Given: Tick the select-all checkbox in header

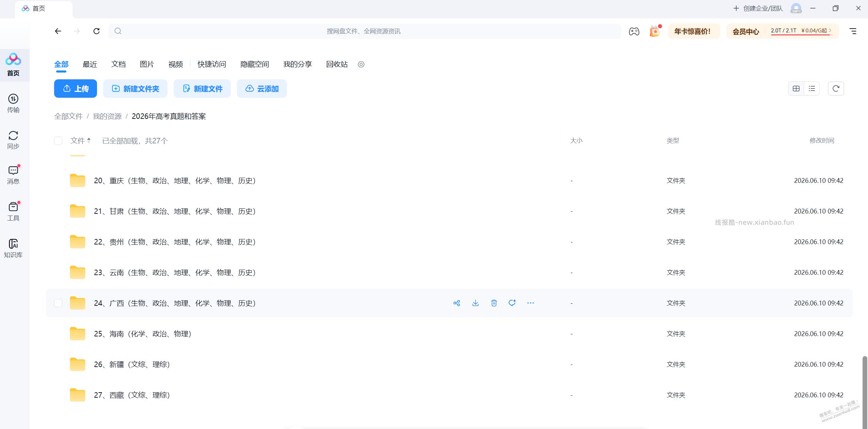Looking at the screenshot, I should coord(58,141).
